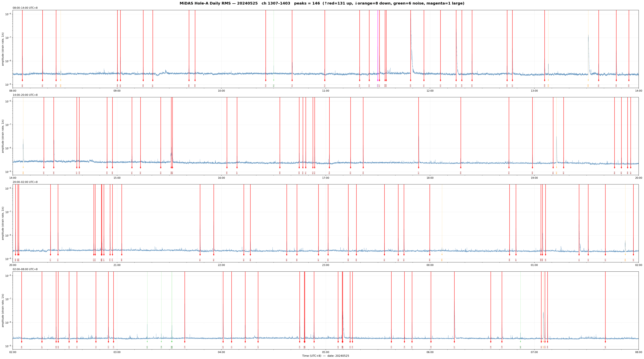Click the red peak marker labeled 122
This screenshot has width=644, height=359.
[x=245, y=342]
